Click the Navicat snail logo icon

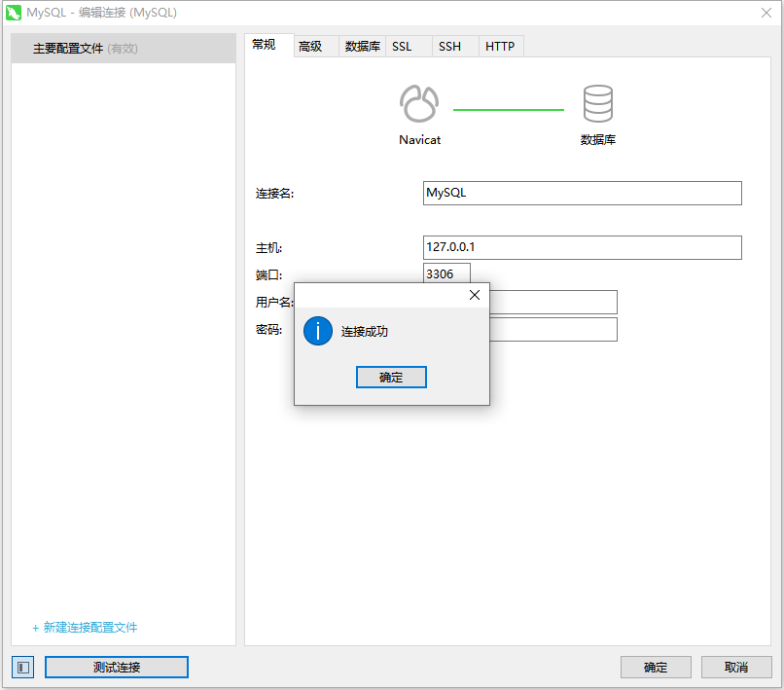419,102
